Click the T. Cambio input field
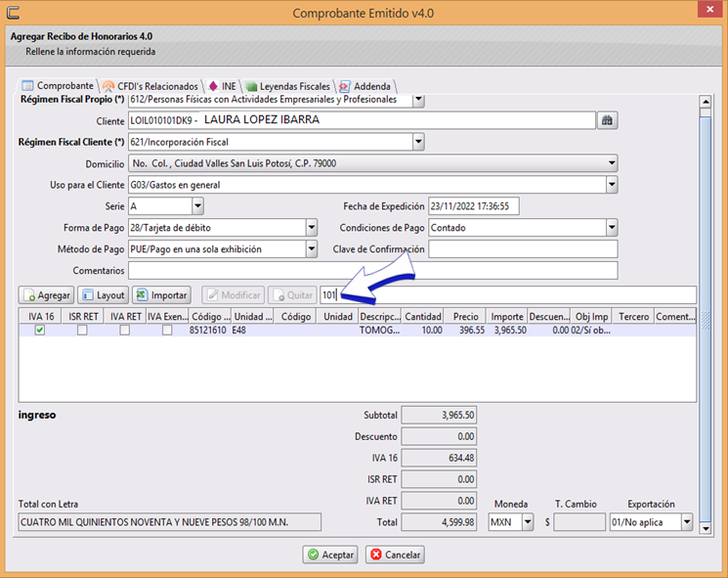 click(x=579, y=522)
